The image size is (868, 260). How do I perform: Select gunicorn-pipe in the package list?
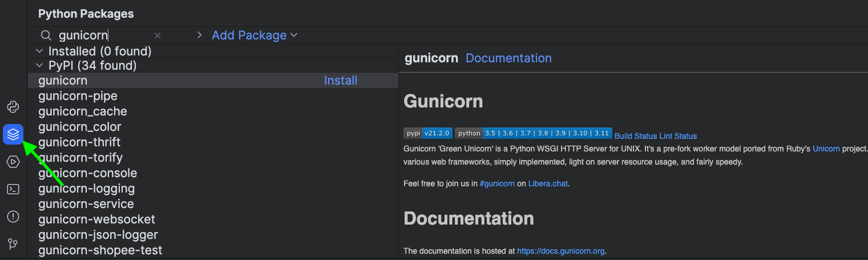pos(78,96)
